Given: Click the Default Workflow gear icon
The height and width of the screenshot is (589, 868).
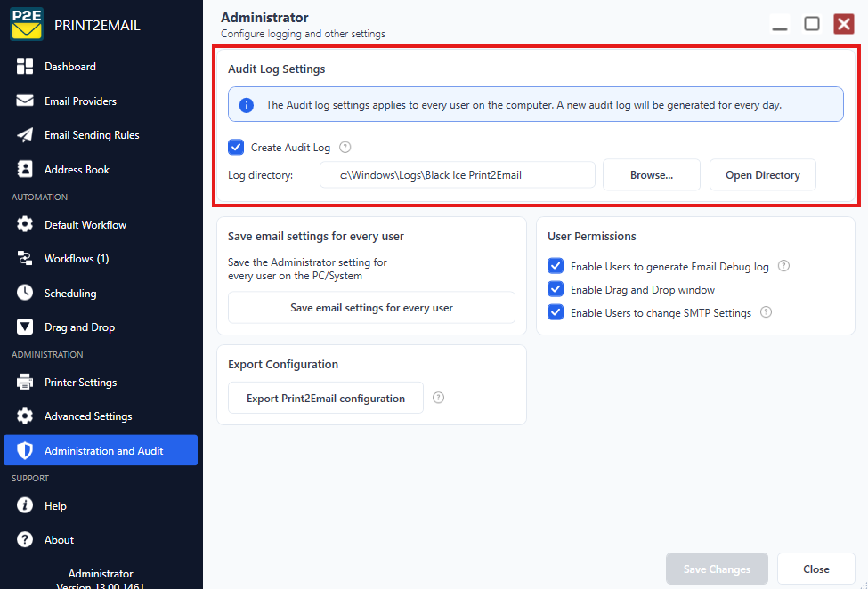Looking at the screenshot, I should point(25,224).
